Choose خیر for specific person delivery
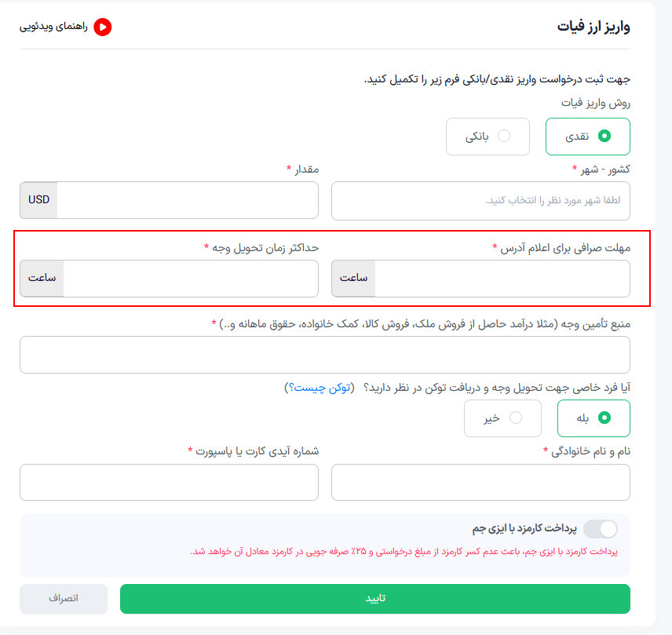Screen dimensions: 672x635 [x=502, y=418]
